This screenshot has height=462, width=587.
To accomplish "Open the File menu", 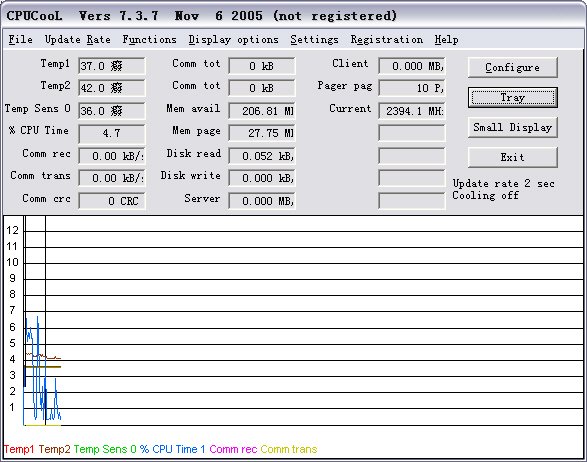I will click(x=21, y=39).
